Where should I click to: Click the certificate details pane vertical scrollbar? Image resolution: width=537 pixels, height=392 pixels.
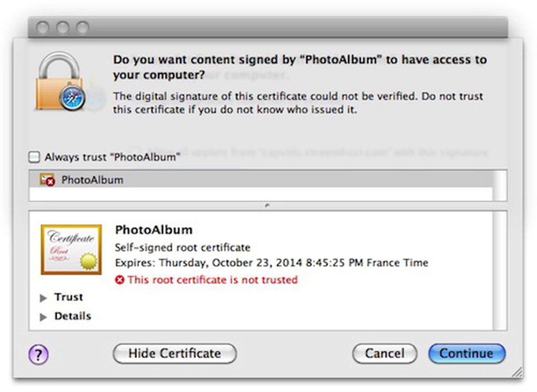click(500, 270)
